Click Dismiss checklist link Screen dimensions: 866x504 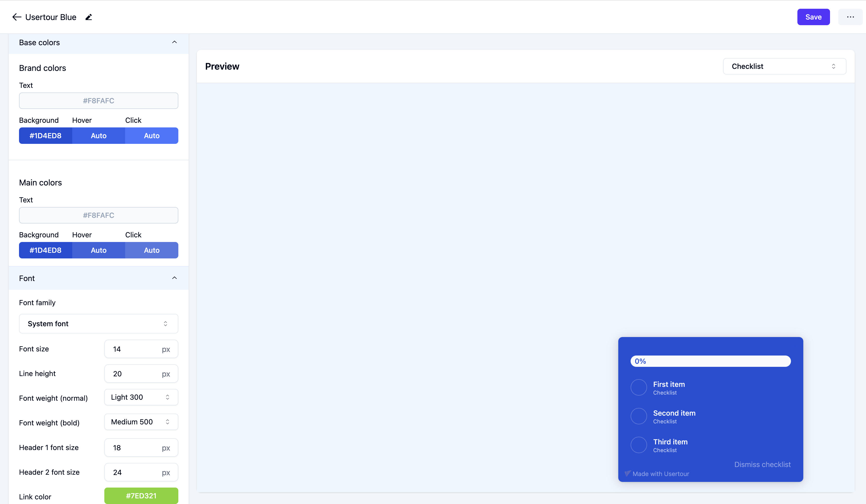[x=762, y=464]
